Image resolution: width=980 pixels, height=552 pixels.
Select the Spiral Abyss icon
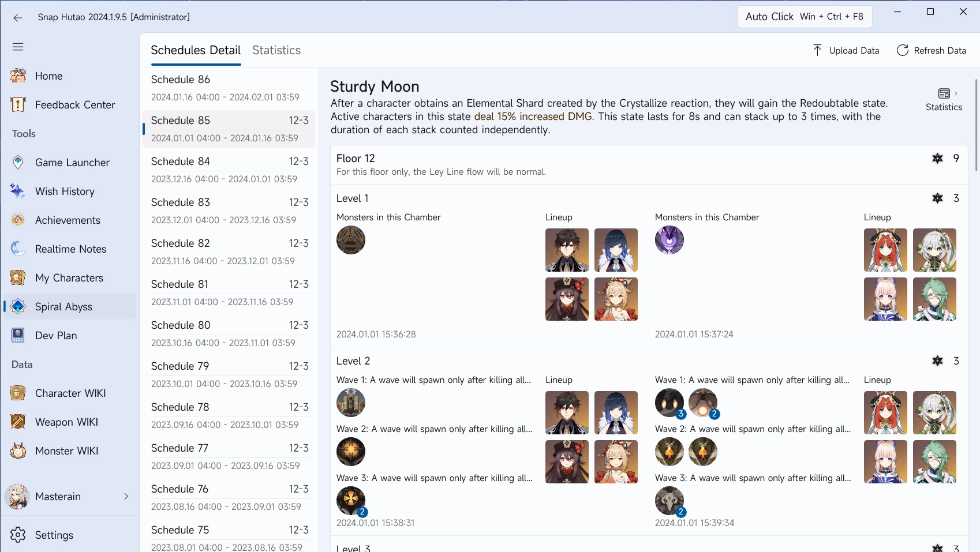(18, 306)
